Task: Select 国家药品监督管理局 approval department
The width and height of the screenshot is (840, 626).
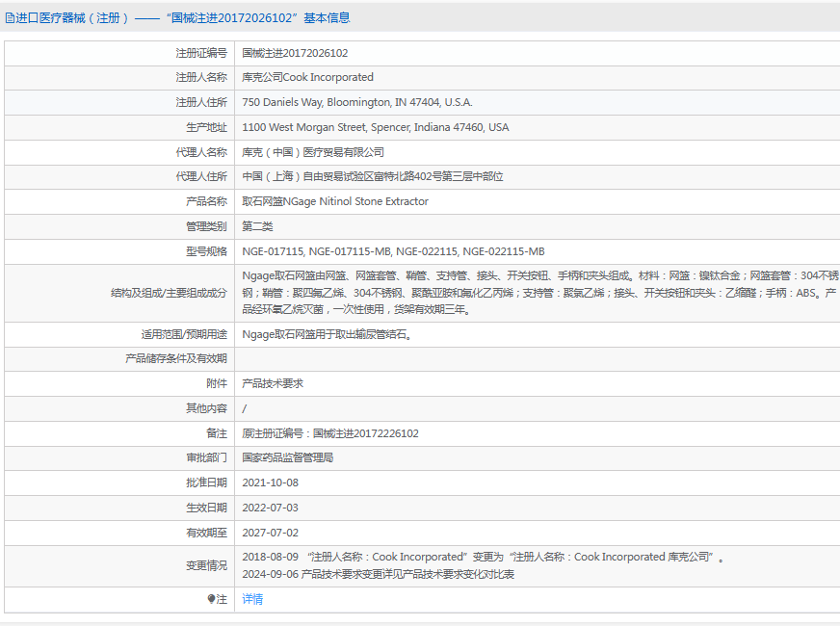Action: [288, 457]
